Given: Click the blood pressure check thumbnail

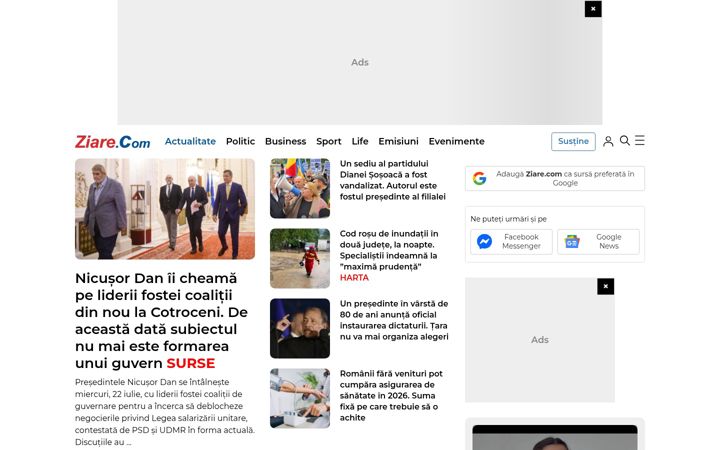Looking at the screenshot, I should [300, 398].
